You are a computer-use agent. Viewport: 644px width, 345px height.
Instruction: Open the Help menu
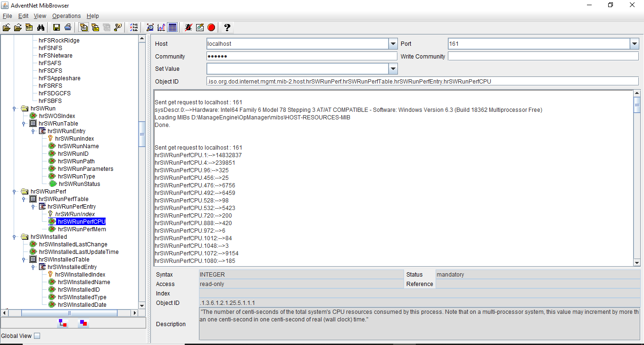click(93, 16)
